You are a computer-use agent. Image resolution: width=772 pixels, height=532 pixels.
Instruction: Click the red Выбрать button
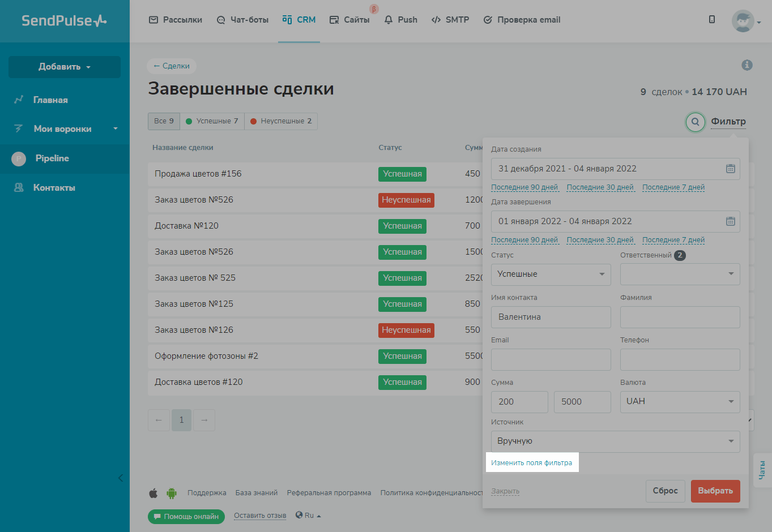click(715, 491)
